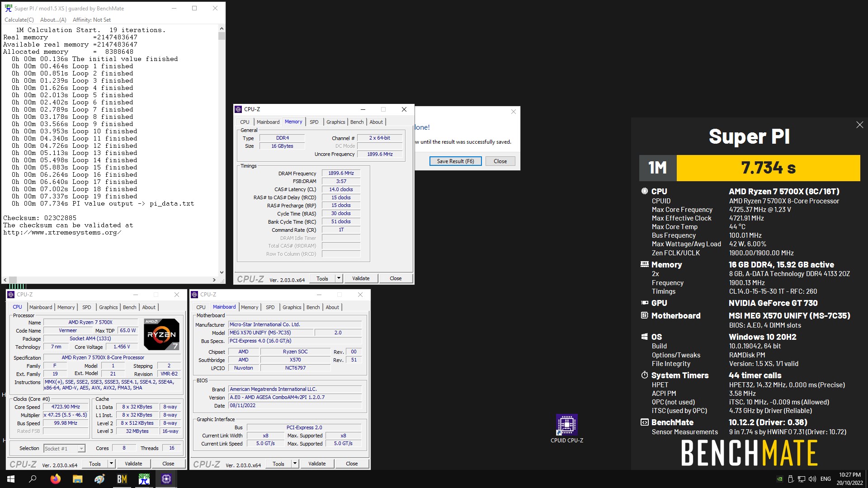Click the Ryzen 7 logo in CPU-Z
This screenshot has width=868, height=488.
coord(161,334)
